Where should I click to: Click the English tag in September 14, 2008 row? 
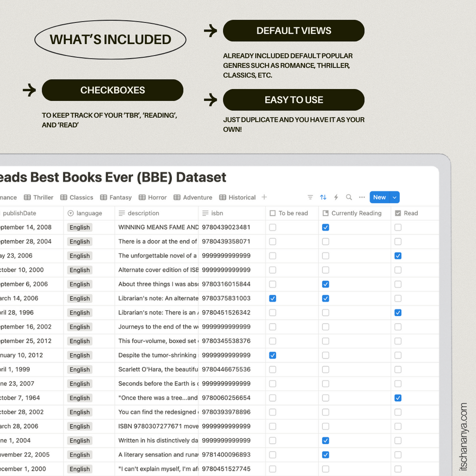pyautogui.click(x=80, y=227)
